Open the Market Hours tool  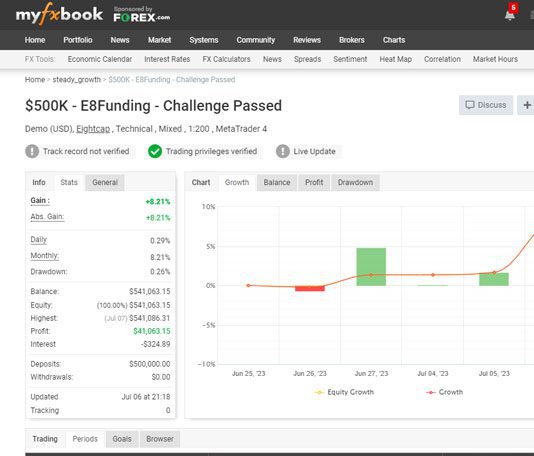pyautogui.click(x=495, y=59)
